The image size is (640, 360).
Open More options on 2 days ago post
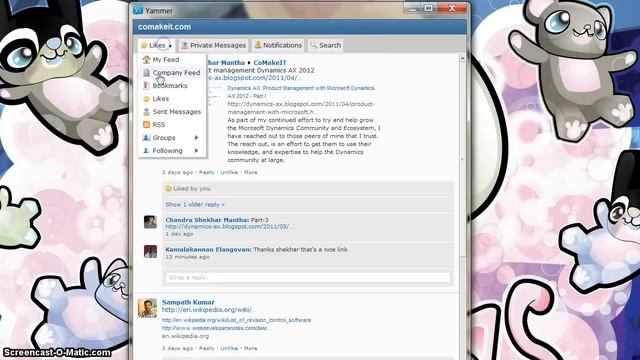coord(251,172)
